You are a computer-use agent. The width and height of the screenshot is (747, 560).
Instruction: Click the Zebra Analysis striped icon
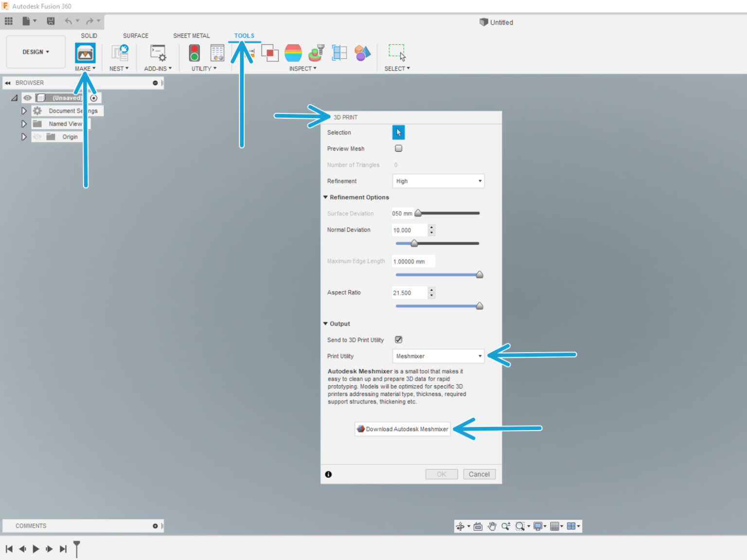point(293,53)
